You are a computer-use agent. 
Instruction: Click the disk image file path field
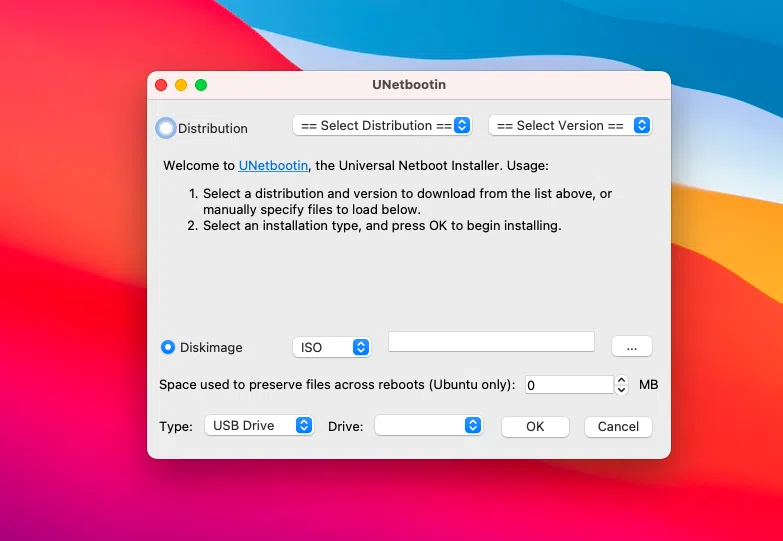pyautogui.click(x=491, y=342)
